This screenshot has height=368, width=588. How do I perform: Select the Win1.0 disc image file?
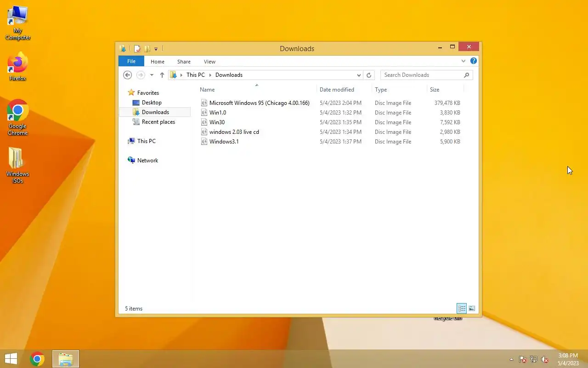pos(217,113)
